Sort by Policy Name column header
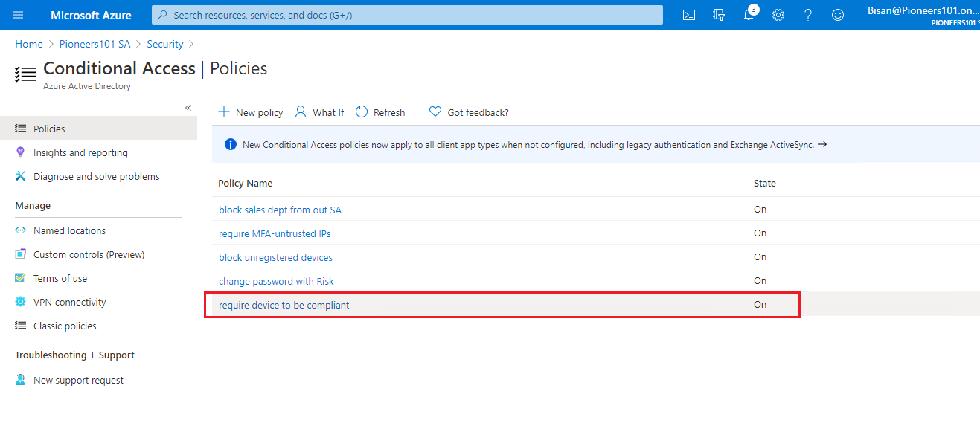Screen dimensions: 980x423 click(245, 183)
